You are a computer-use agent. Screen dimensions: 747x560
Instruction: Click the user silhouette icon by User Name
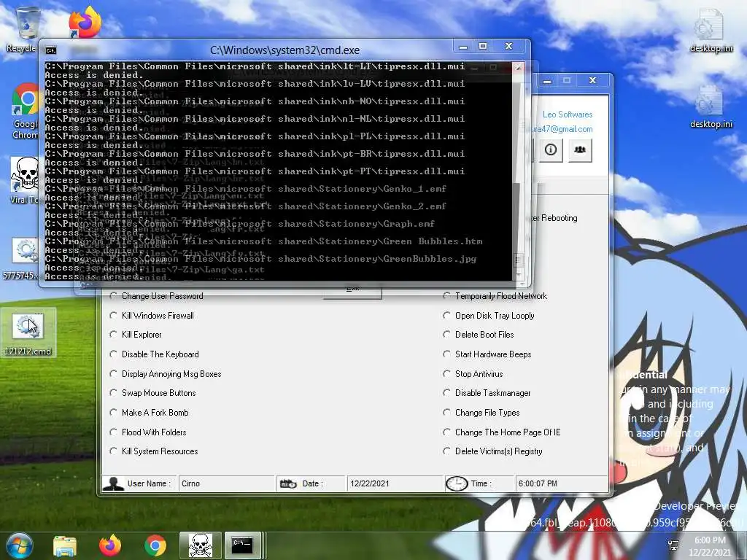tap(113, 483)
